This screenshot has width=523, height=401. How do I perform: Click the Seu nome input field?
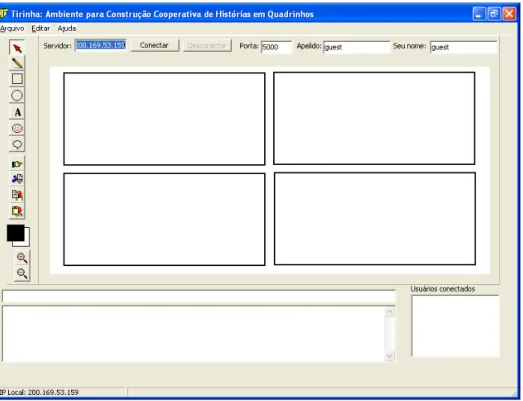click(463, 47)
